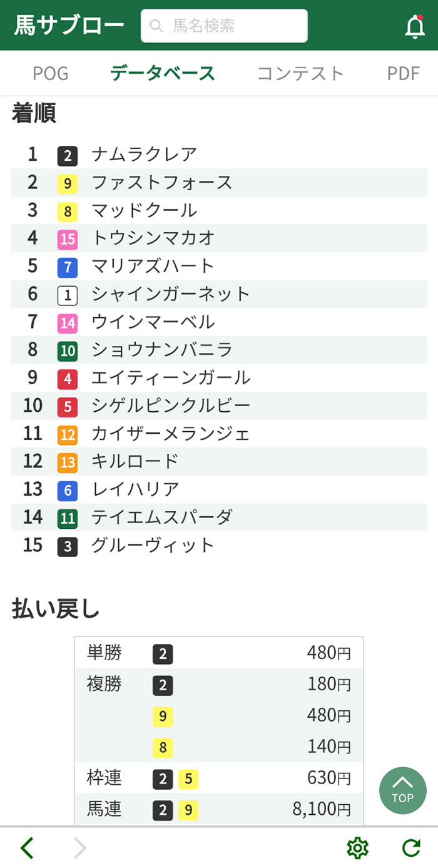Click the 馬連 payout row
438x868 pixels.
click(219, 810)
